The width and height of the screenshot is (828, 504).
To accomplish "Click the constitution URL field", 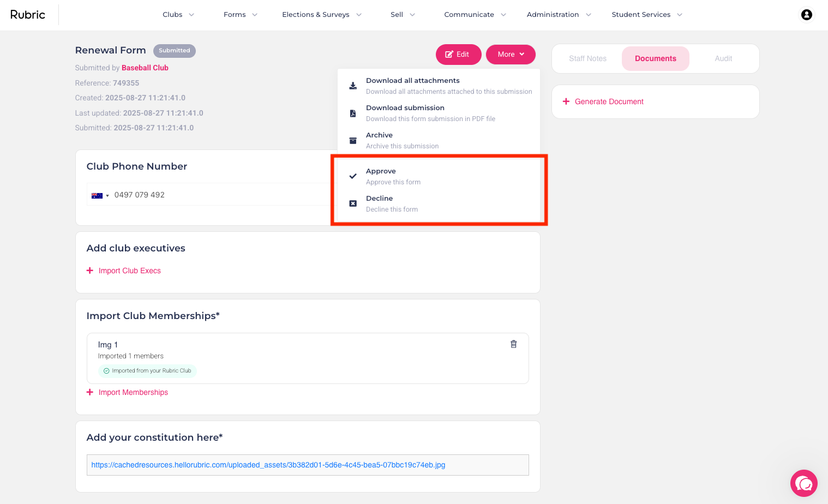I will pos(308,465).
